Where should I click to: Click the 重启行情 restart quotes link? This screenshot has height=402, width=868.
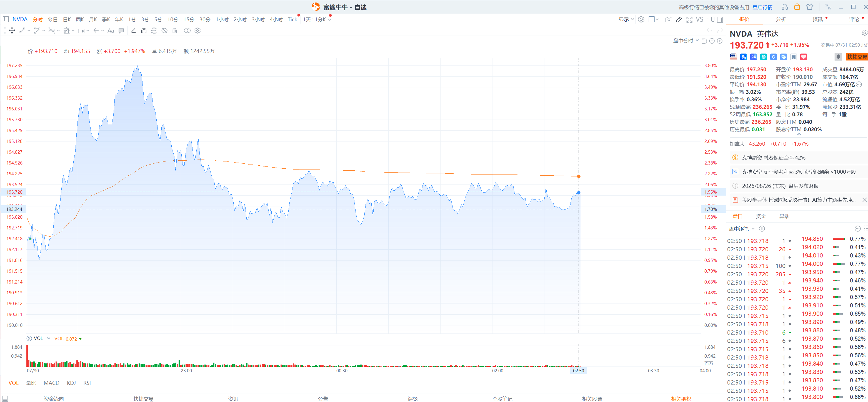762,7
